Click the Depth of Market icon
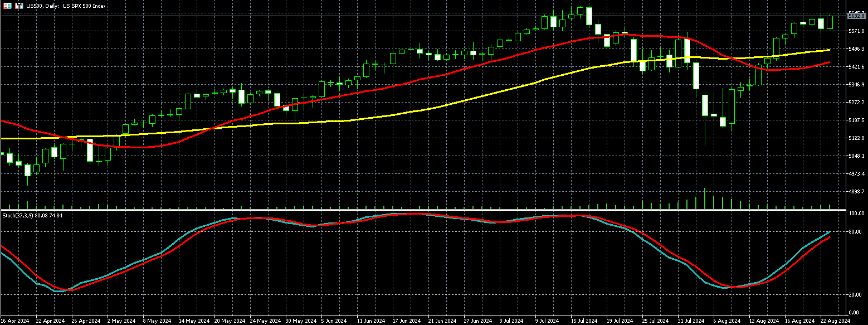The height and width of the screenshot is (325, 868). tap(7, 6)
